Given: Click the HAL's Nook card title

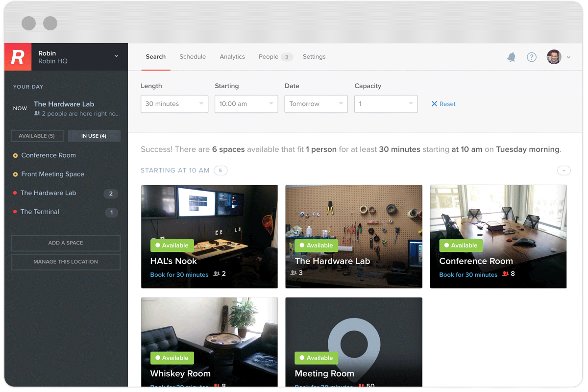Looking at the screenshot, I should 173,261.
